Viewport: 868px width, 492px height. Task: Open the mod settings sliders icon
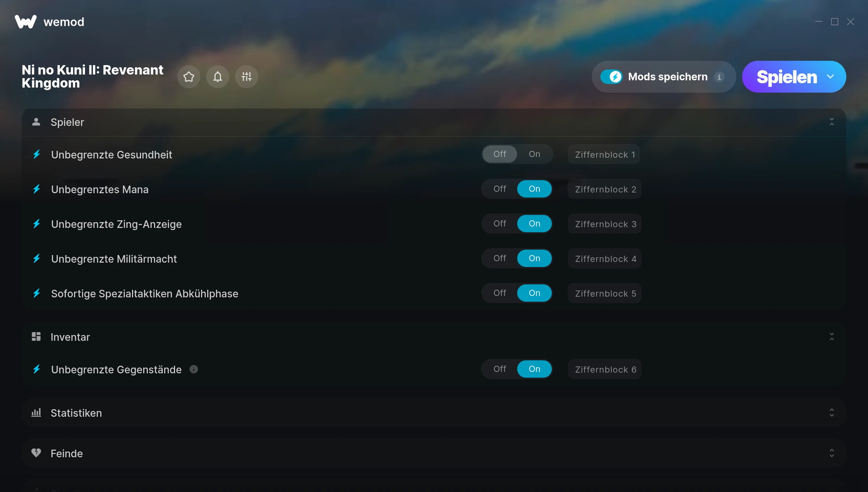point(247,77)
